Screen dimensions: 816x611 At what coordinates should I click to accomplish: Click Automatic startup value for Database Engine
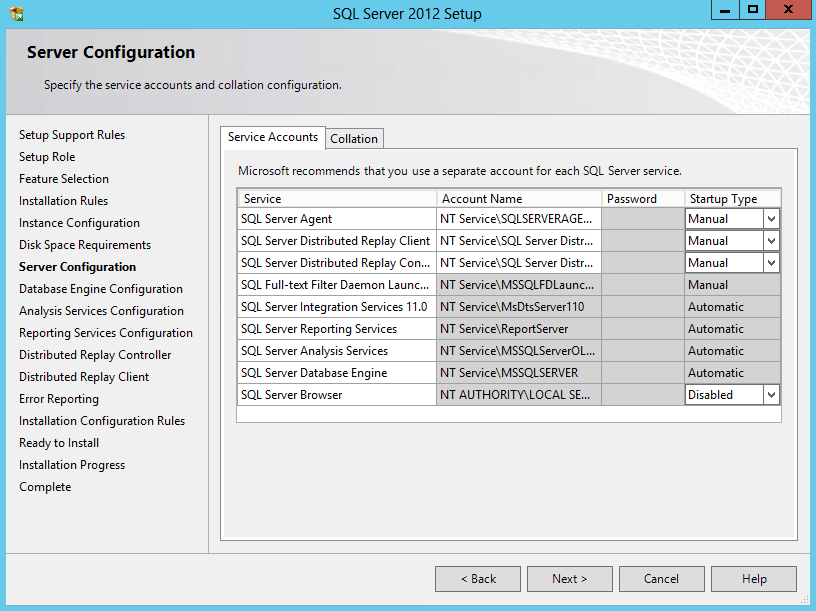coord(733,373)
